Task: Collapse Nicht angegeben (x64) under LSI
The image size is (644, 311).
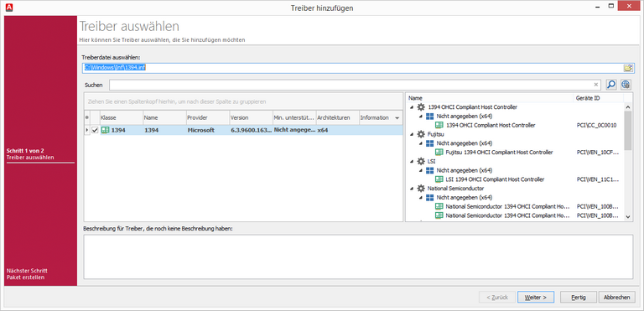Action: (x=421, y=170)
